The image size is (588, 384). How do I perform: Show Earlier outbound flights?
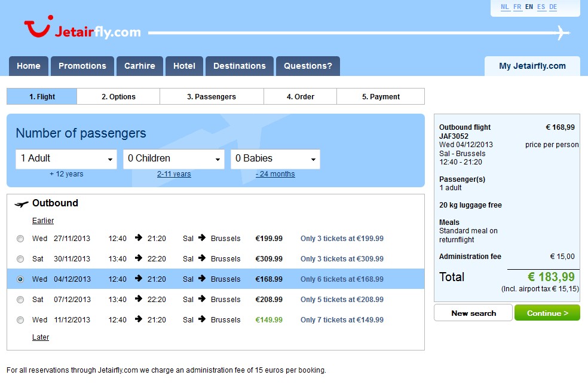coord(43,221)
